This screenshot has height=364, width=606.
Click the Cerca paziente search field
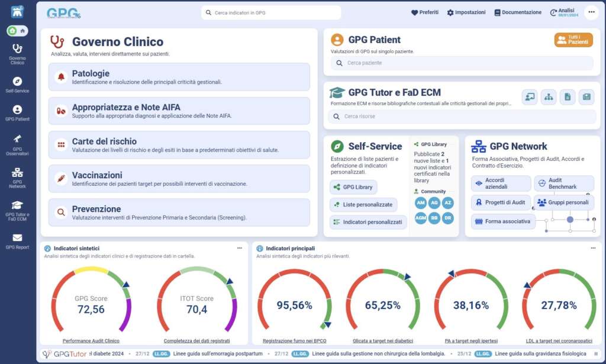coord(462,63)
